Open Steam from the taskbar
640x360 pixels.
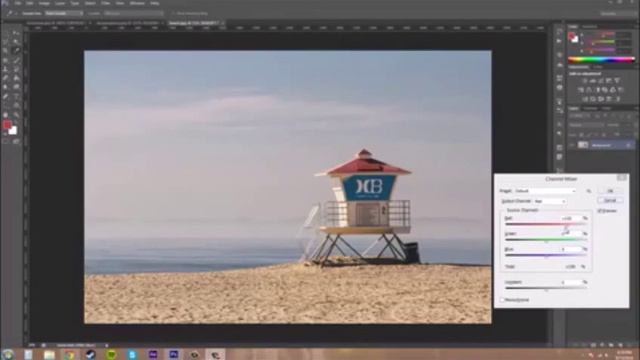90,354
